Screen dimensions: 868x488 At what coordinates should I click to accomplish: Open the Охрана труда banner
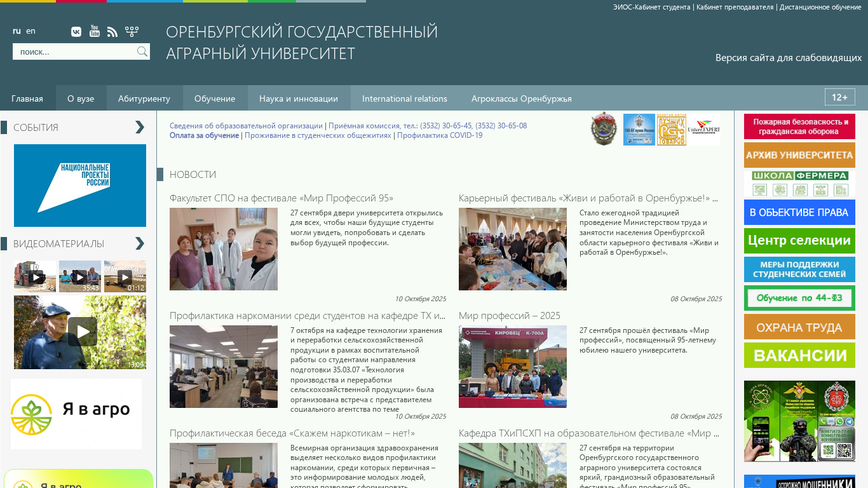point(799,327)
